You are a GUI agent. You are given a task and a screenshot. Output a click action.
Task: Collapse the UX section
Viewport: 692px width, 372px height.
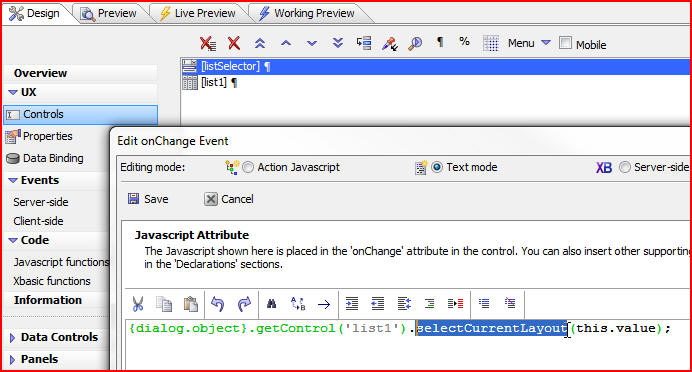tap(13, 93)
